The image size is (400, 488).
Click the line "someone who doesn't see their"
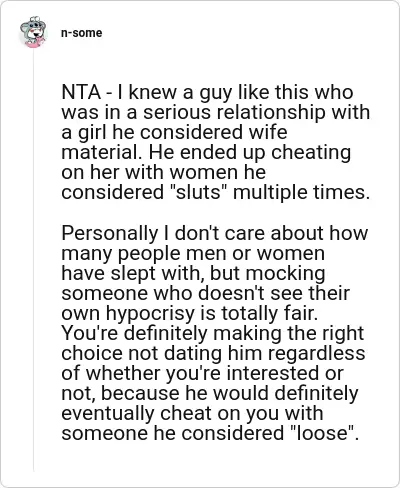(205, 293)
